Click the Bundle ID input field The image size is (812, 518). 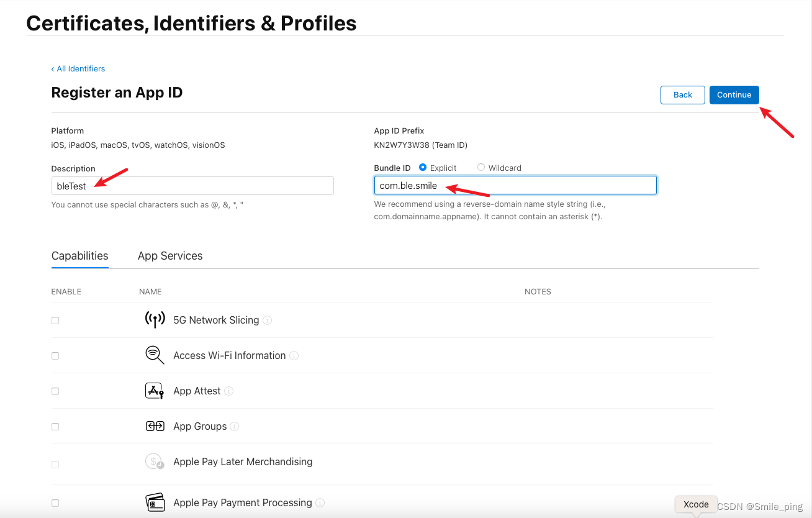point(515,185)
